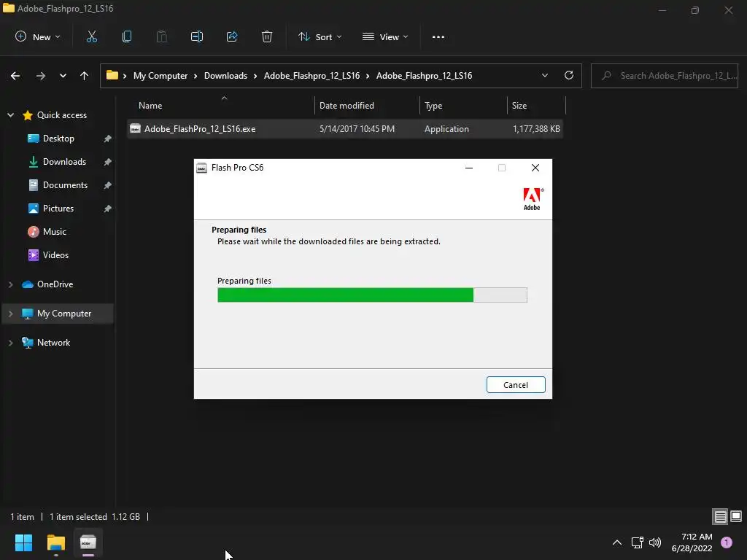Screen dimensions: 747x560
Task: Open the notification badge in the tray
Action: pos(727,542)
